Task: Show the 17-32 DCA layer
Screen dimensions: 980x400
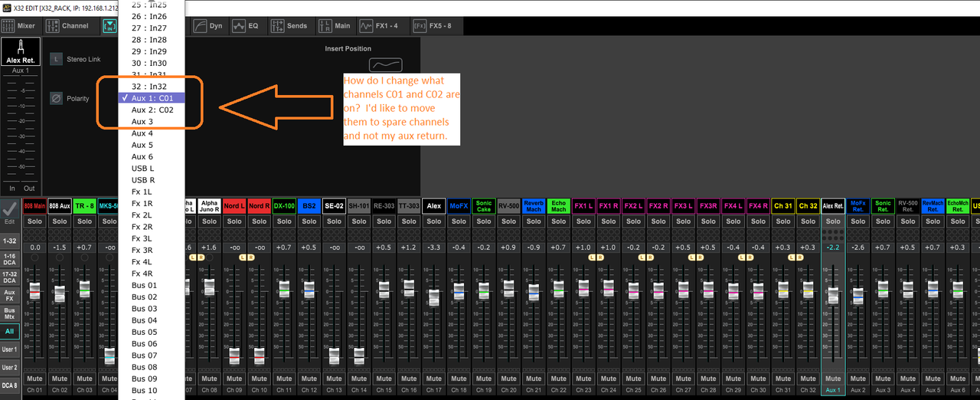Action: click(10, 277)
